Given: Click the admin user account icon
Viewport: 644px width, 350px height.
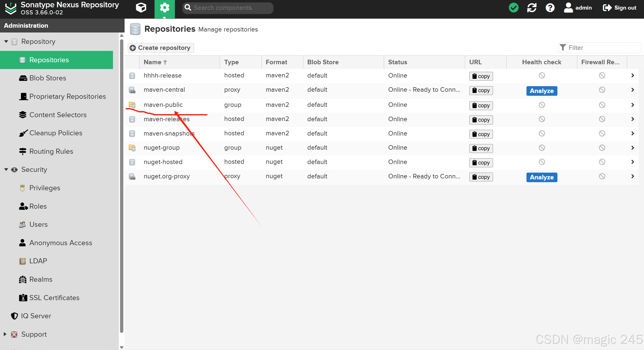Looking at the screenshot, I should [568, 8].
